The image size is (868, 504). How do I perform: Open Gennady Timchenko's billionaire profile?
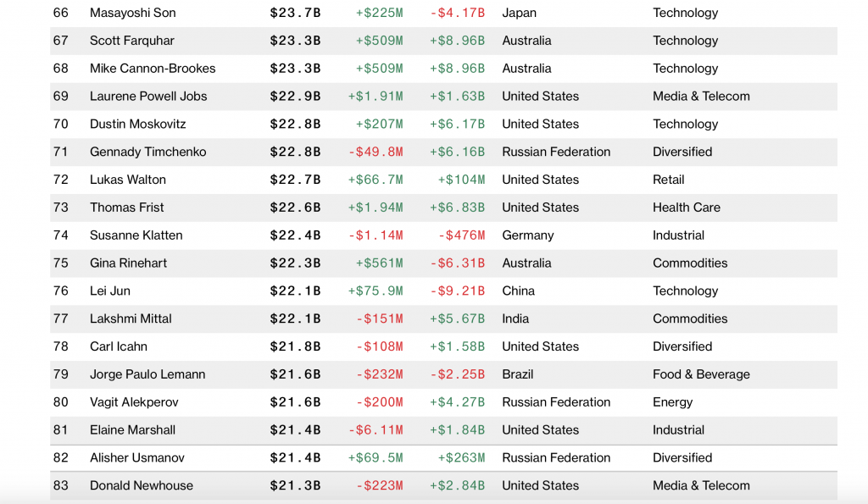pyautogui.click(x=147, y=152)
